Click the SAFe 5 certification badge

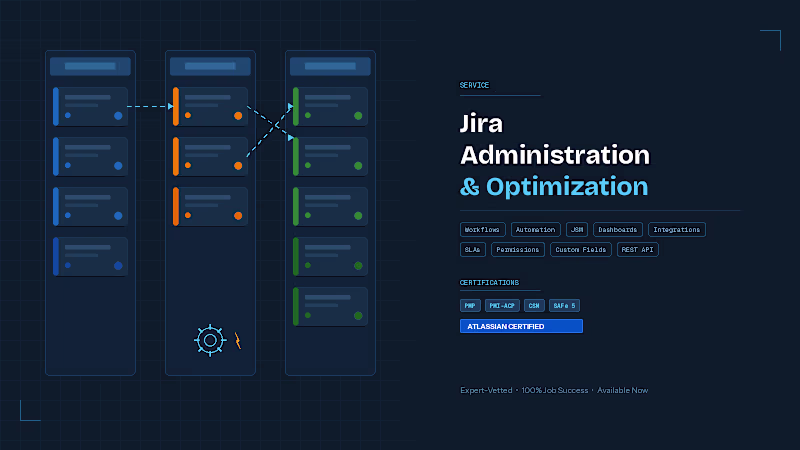tap(564, 306)
